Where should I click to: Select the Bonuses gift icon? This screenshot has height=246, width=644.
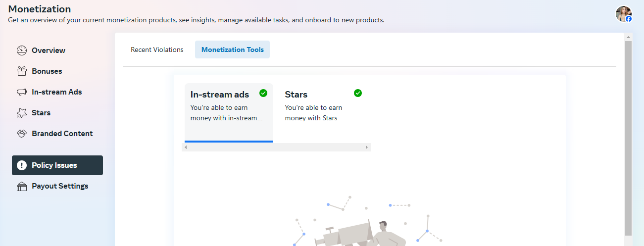coord(22,71)
